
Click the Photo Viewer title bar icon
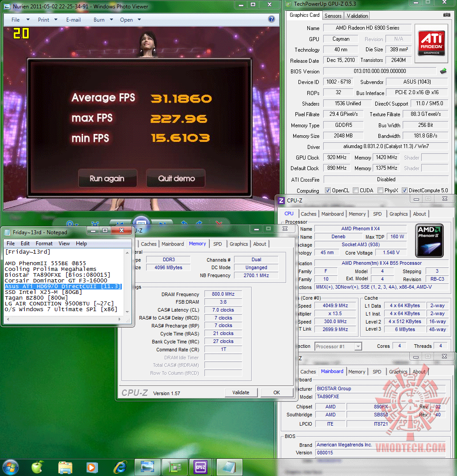click(x=7, y=6)
